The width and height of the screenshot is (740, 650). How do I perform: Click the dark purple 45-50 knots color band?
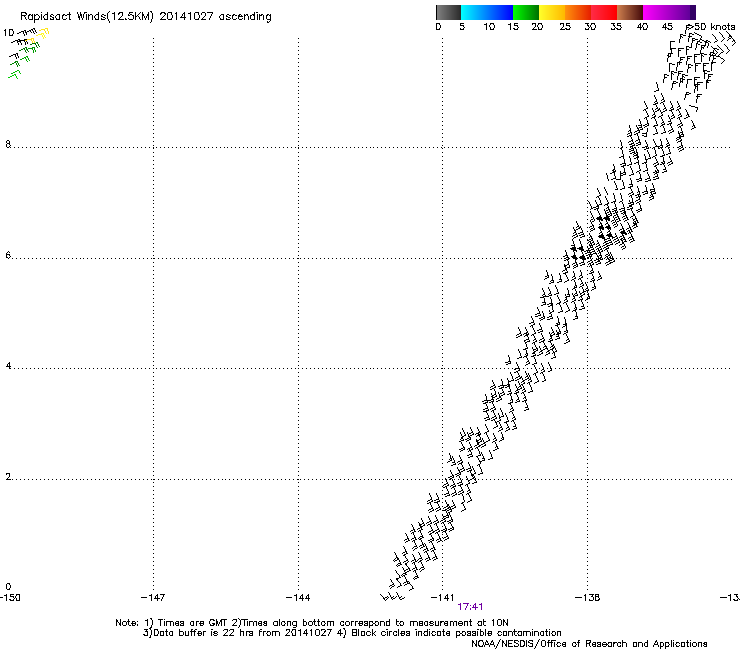[682, 12]
